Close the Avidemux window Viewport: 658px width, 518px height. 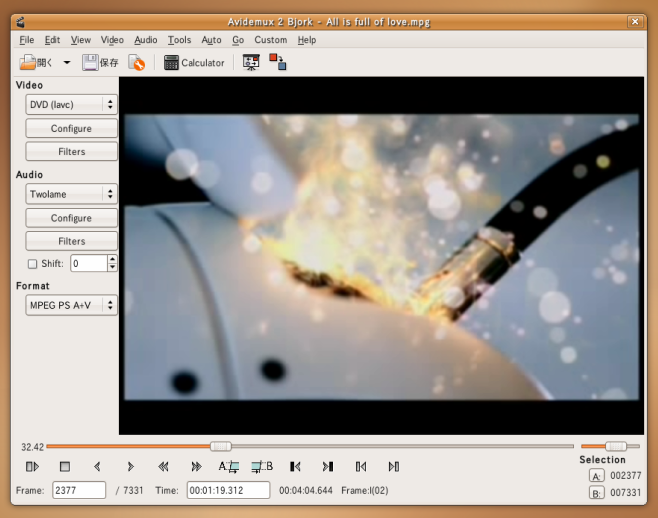coord(635,21)
